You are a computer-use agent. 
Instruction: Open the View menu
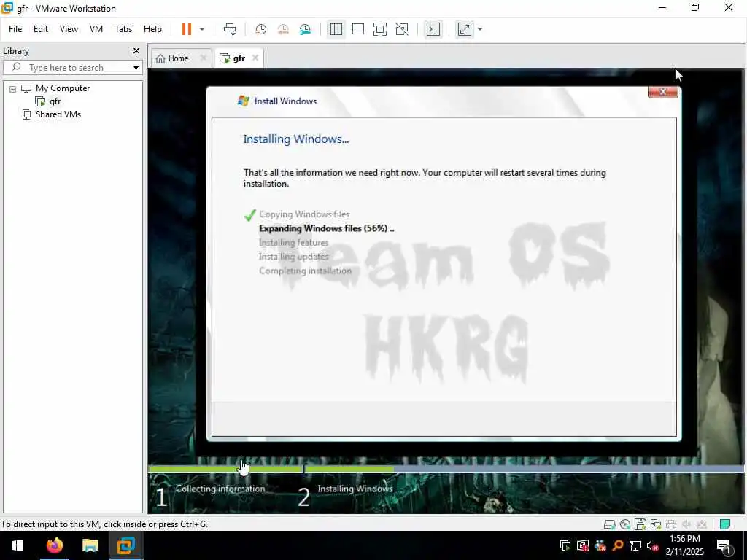point(69,29)
